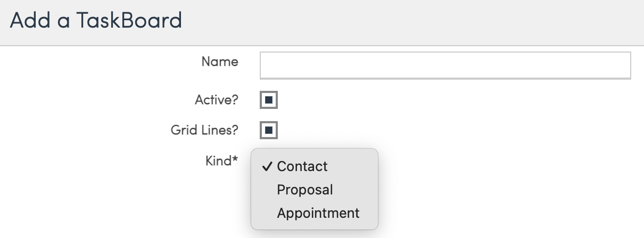Viewport: 644px width, 238px height.
Task: Focus the empty TaskBoard name box
Action: (x=445, y=65)
